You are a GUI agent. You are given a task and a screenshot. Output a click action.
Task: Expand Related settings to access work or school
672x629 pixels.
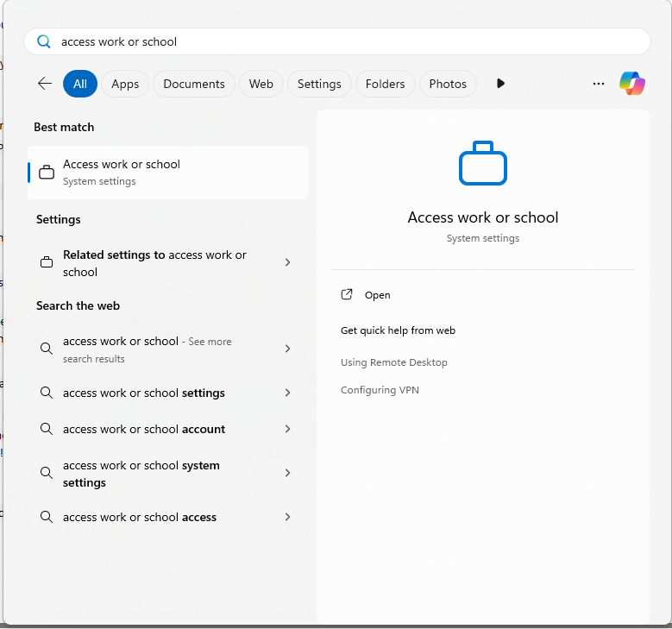287,262
